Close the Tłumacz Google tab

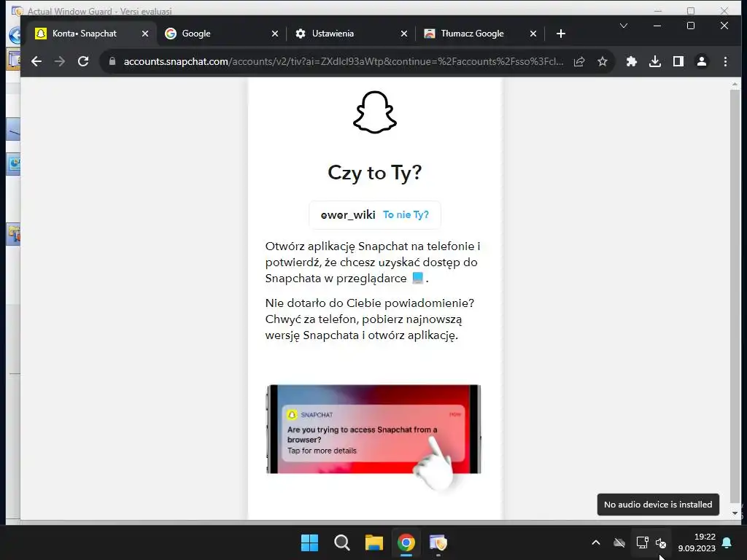coord(533,34)
